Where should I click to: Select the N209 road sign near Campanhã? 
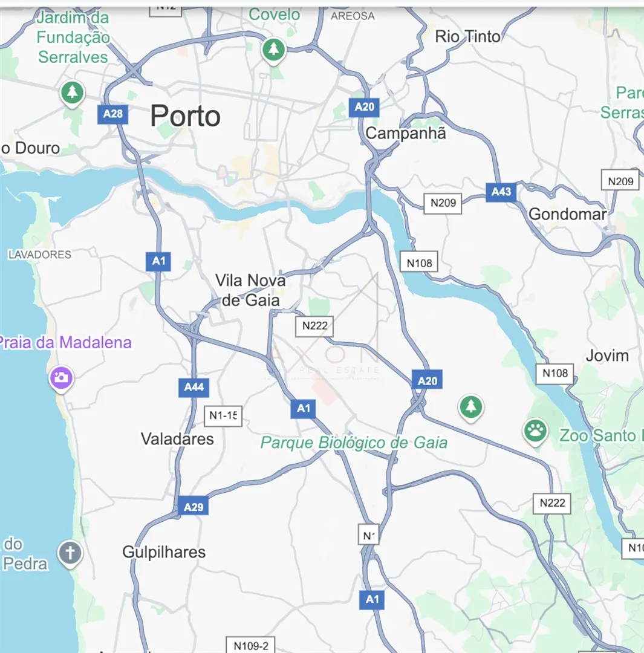(443, 204)
